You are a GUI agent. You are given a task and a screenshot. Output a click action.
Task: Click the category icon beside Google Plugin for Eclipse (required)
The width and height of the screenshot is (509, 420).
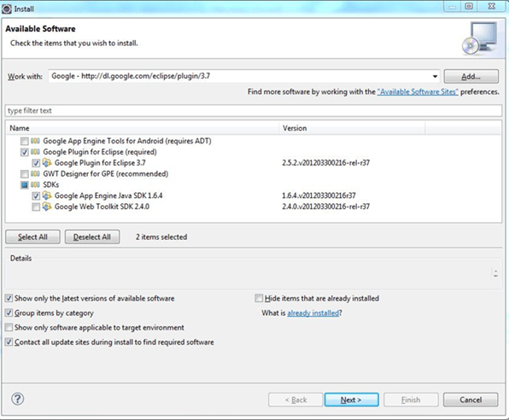(x=35, y=152)
